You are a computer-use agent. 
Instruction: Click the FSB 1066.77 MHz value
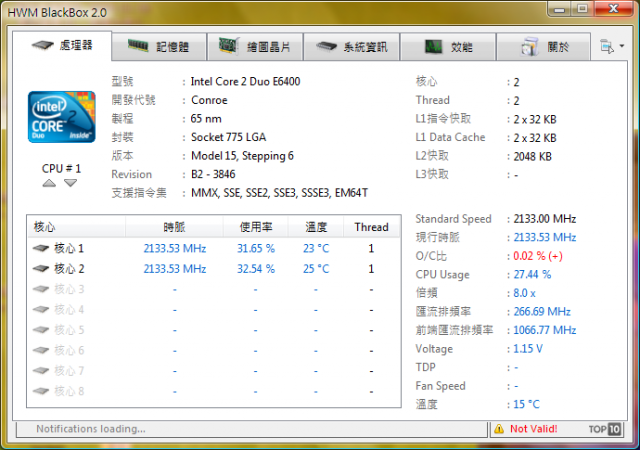pos(544,330)
